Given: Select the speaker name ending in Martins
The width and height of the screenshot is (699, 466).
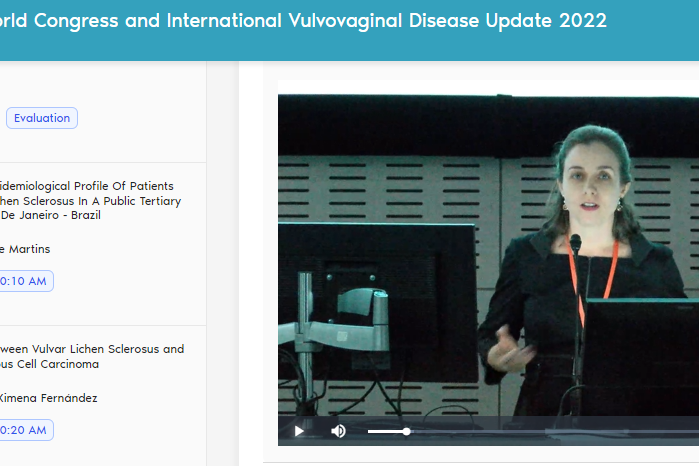Looking at the screenshot, I should pyautogui.click(x=25, y=249).
